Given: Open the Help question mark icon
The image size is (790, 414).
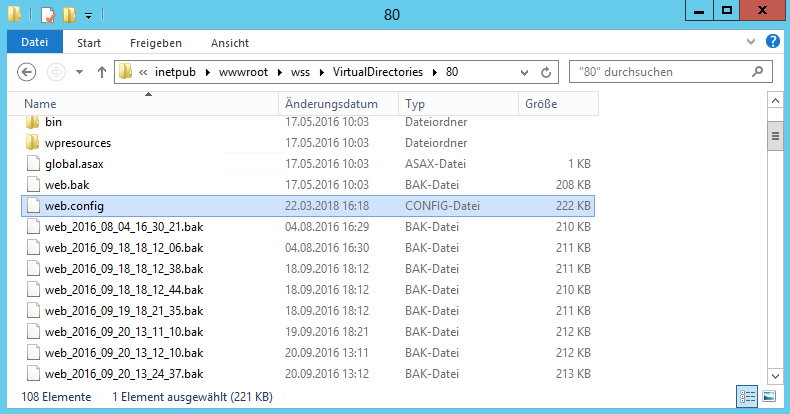Looking at the screenshot, I should coord(772,41).
